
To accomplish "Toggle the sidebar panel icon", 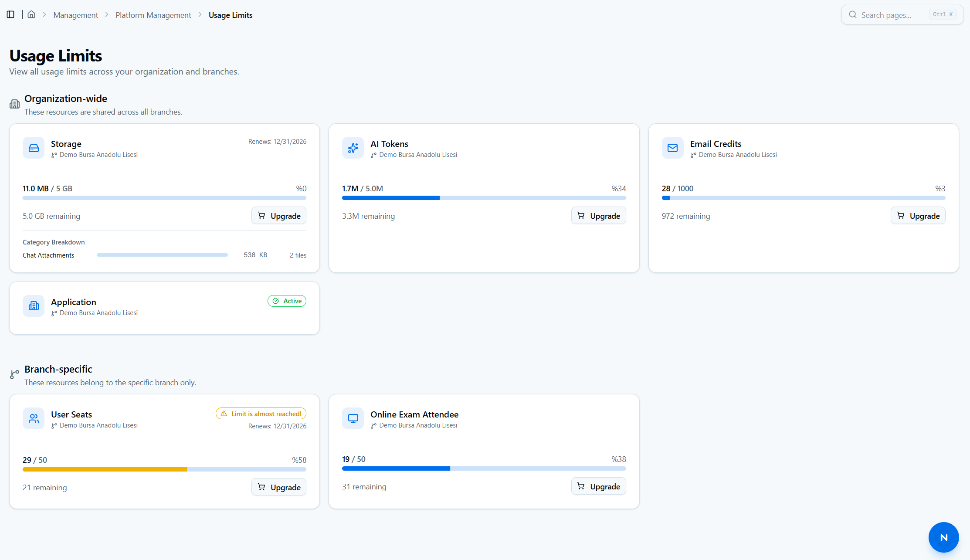I will pos(11,15).
